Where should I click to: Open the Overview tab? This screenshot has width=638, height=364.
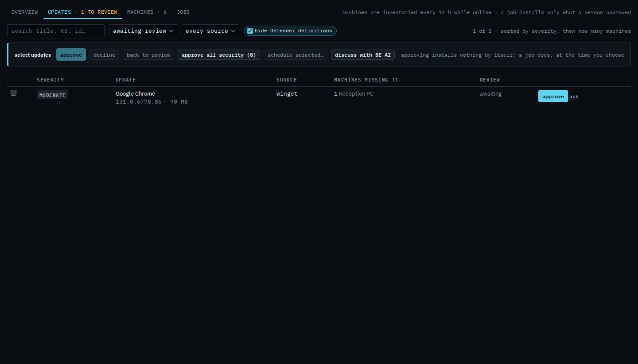tap(24, 12)
